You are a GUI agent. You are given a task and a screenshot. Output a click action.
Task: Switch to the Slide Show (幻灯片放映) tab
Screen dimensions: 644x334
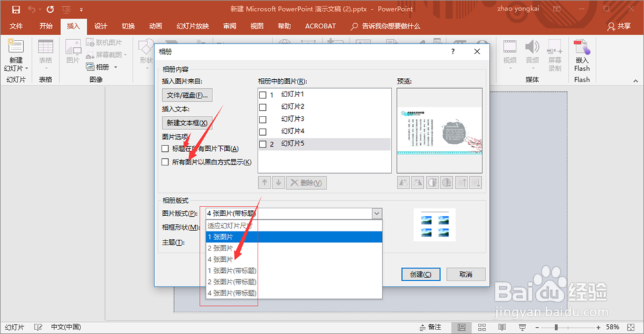pyautogui.click(x=193, y=26)
